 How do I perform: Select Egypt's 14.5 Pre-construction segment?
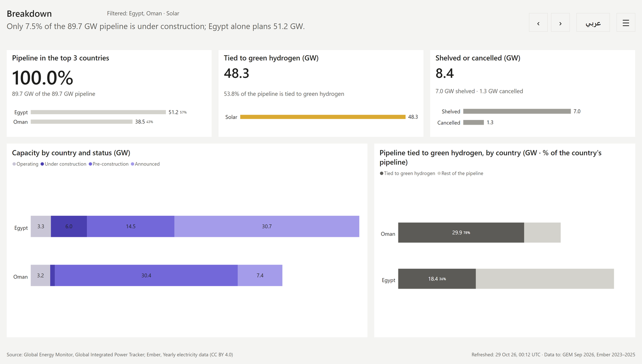click(x=131, y=226)
